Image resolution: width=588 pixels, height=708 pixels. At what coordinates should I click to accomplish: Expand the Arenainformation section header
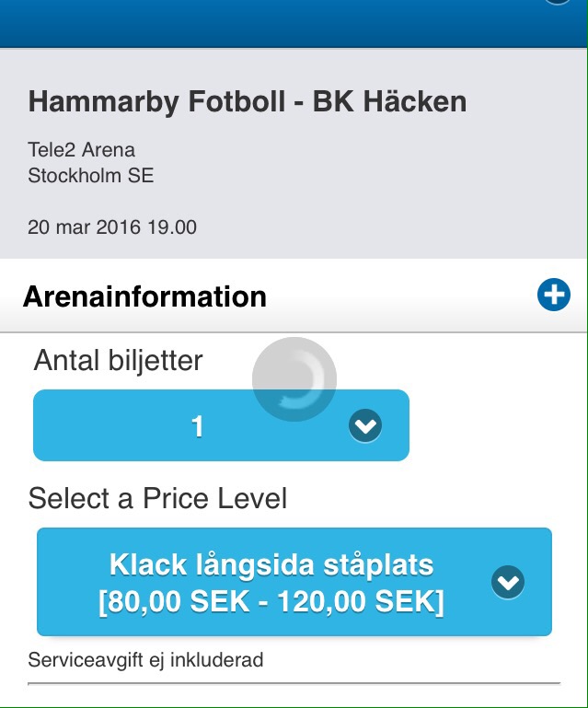click(x=145, y=296)
